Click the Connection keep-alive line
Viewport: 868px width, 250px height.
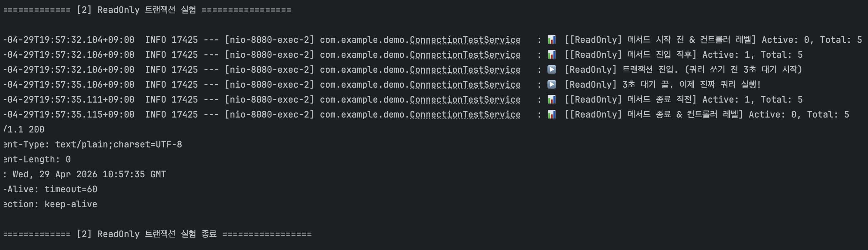(x=50, y=204)
